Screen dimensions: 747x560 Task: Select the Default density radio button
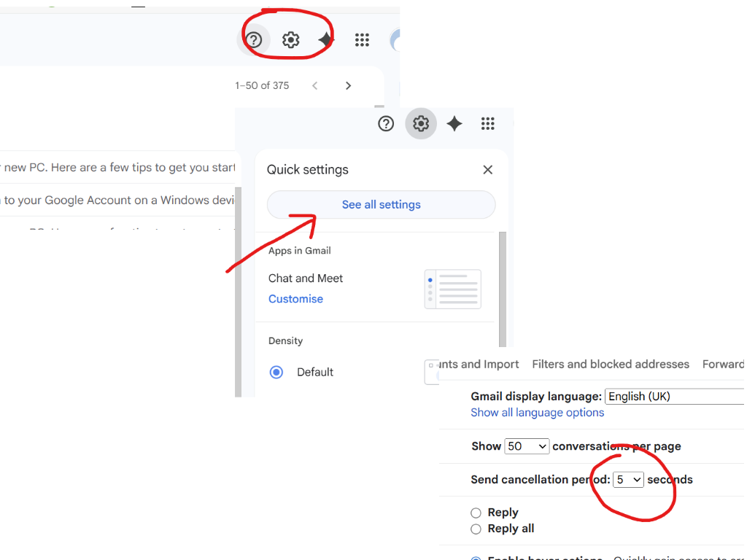276,372
